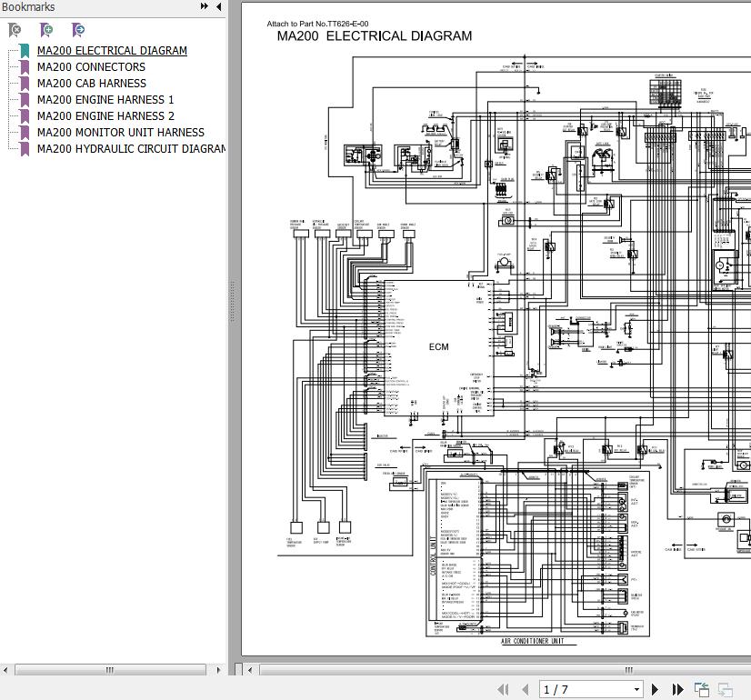Click the teal bookmark icon for ELECTRICAL DIAGRAM
This screenshot has width=751, height=700.
[x=25, y=51]
